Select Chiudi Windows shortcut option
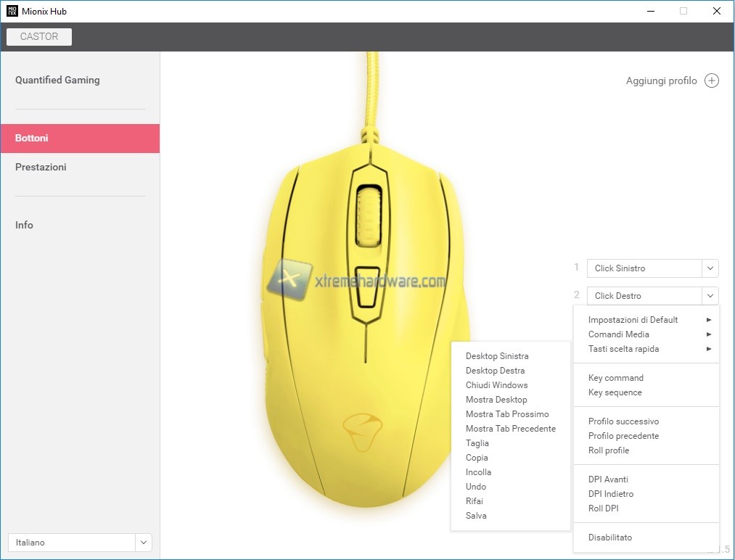Image resolution: width=735 pixels, height=560 pixels. [x=496, y=385]
